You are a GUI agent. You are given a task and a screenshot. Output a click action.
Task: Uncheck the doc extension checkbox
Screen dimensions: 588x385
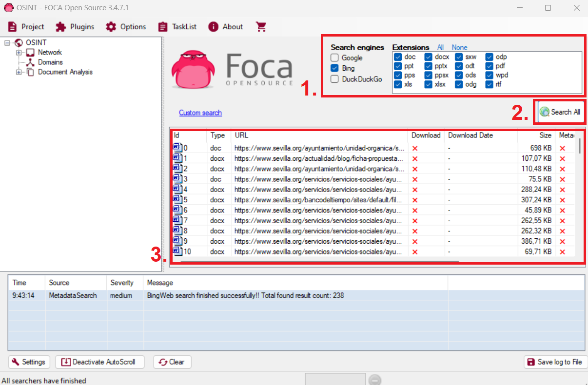click(397, 57)
